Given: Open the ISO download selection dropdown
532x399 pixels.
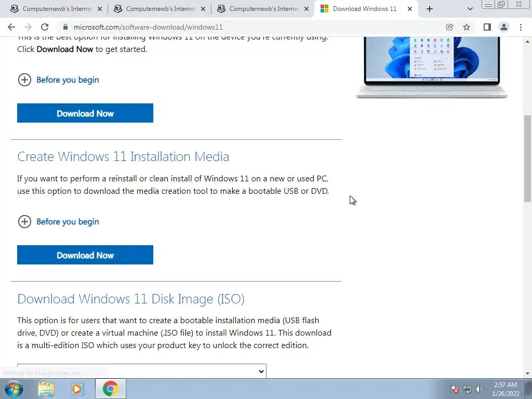Looking at the screenshot, I should 142,371.
